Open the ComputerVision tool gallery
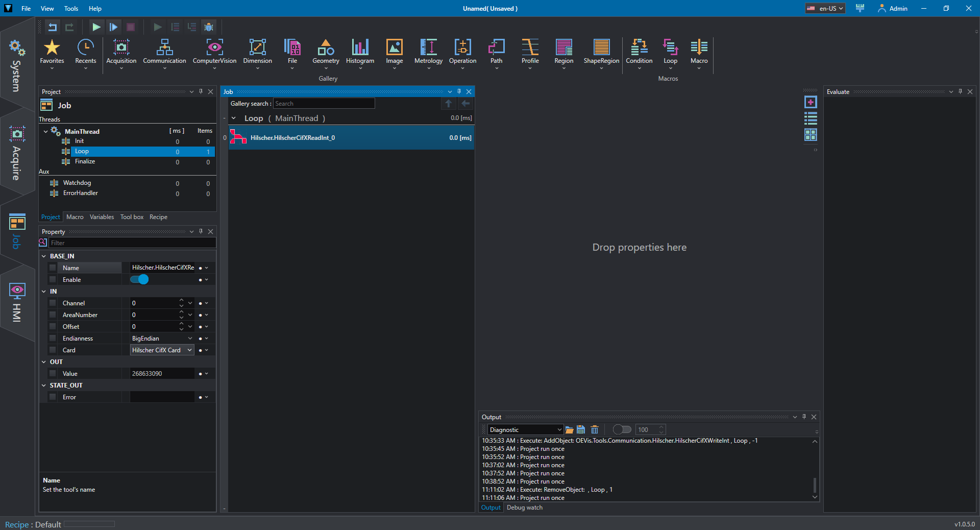980x530 pixels. tap(214, 52)
